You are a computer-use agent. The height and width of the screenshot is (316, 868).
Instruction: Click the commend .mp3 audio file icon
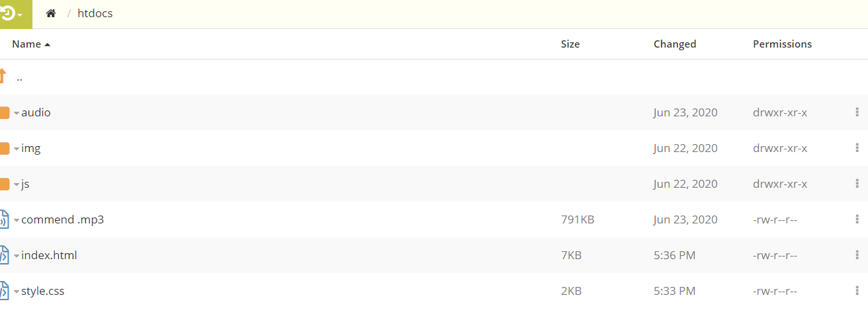[x=4, y=219]
